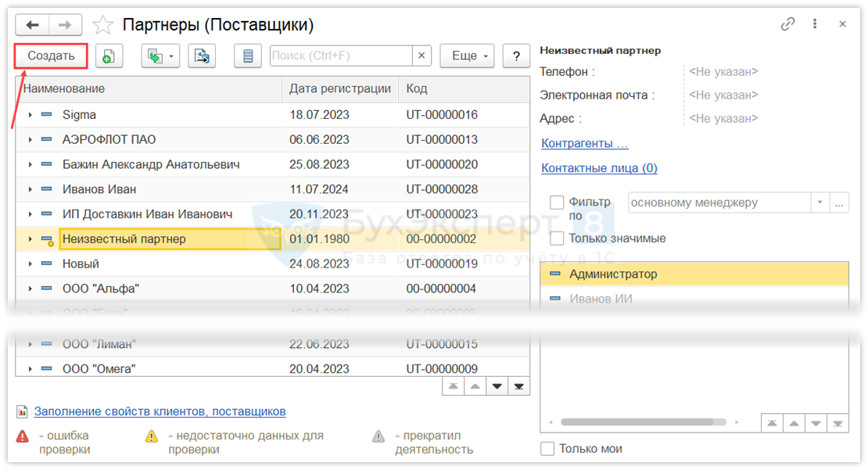The width and height of the screenshot is (868, 470).
Task: Sort by Дата регистрации column header
Action: click(339, 89)
